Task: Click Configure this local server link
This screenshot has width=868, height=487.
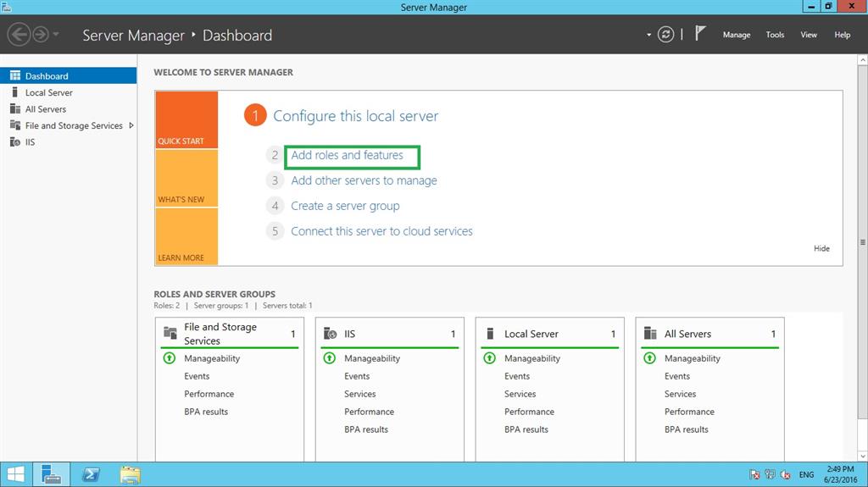Action: click(355, 116)
